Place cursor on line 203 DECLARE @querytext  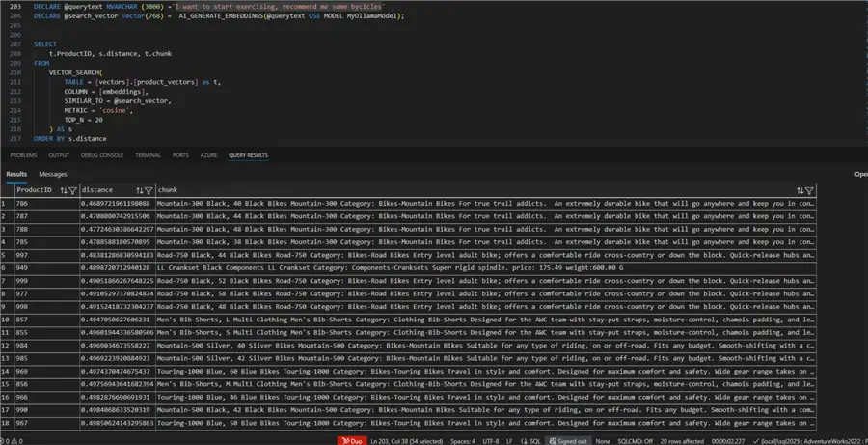pyautogui.click(x=209, y=6)
